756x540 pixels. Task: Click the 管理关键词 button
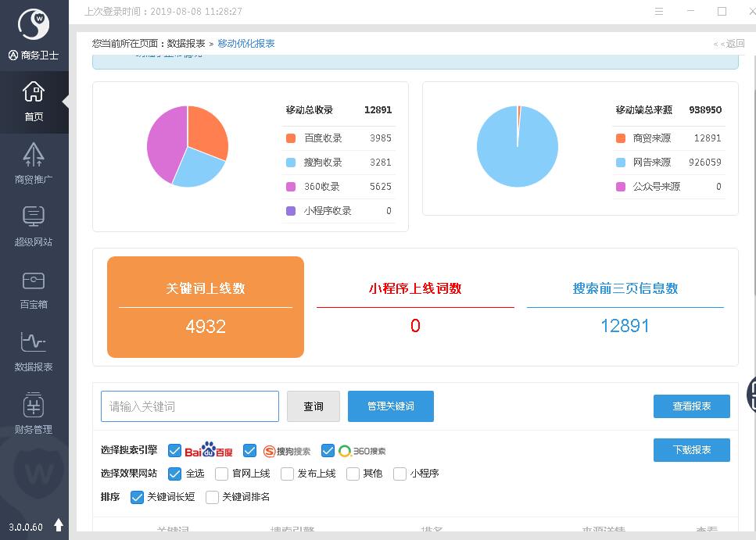tap(390, 406)
